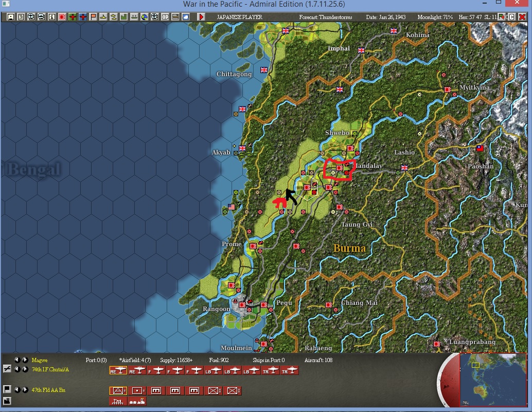Select the British base at Chittagong

coord(263,70)
